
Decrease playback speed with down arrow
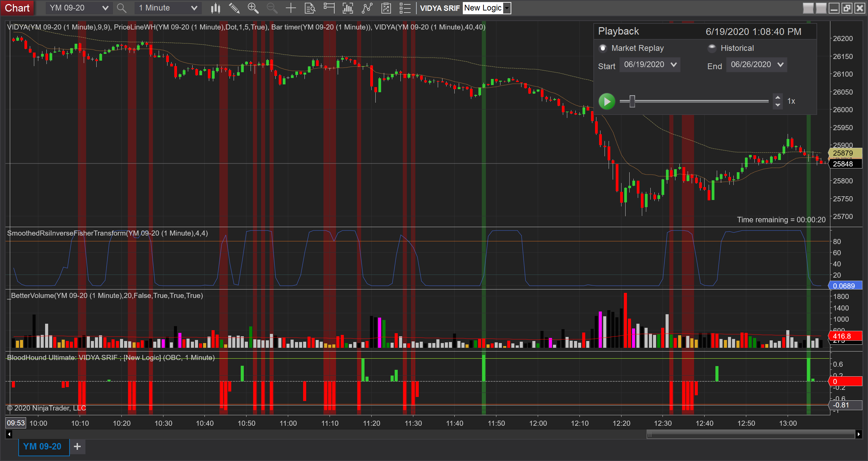click(x=777, y=105)
